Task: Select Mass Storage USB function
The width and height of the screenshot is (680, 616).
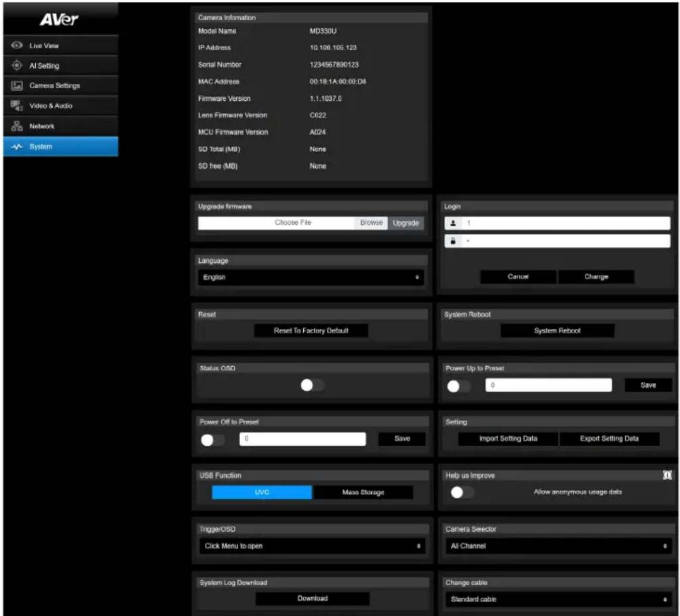Action: pyautogui.click(x=363, y=492)
